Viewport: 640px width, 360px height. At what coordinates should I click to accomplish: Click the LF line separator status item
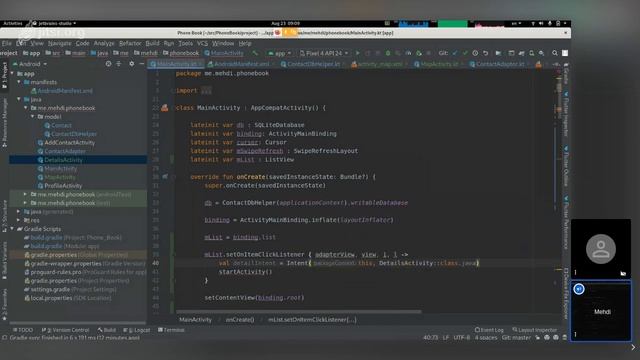(x=445, y=338)
